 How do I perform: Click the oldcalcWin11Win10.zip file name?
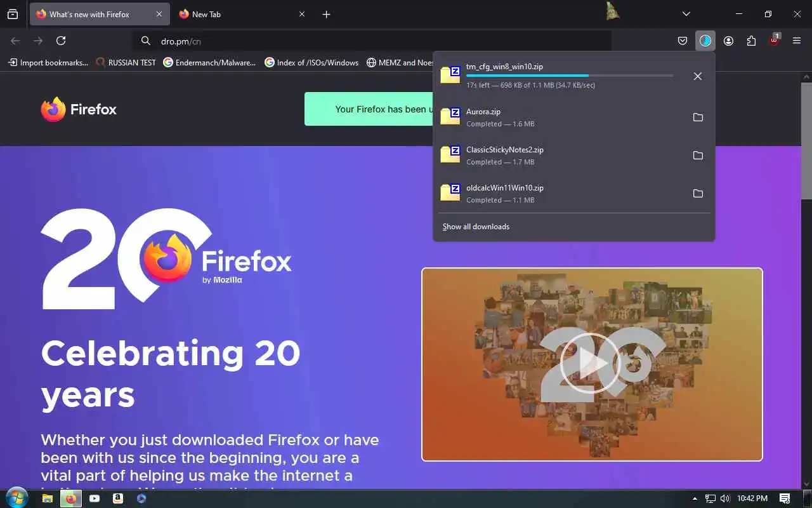(x=505, y=188)
